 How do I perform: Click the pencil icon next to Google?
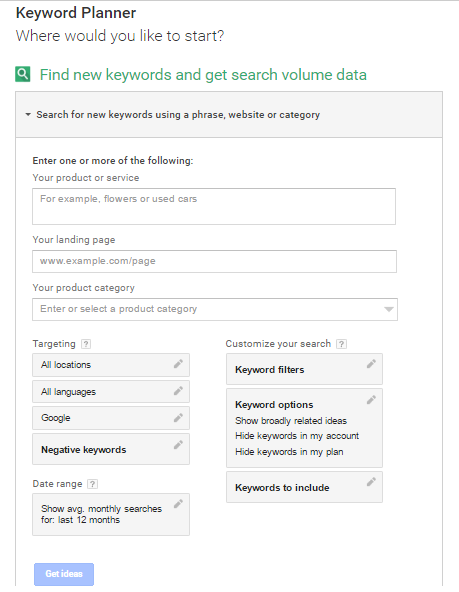tap(178, 418)
